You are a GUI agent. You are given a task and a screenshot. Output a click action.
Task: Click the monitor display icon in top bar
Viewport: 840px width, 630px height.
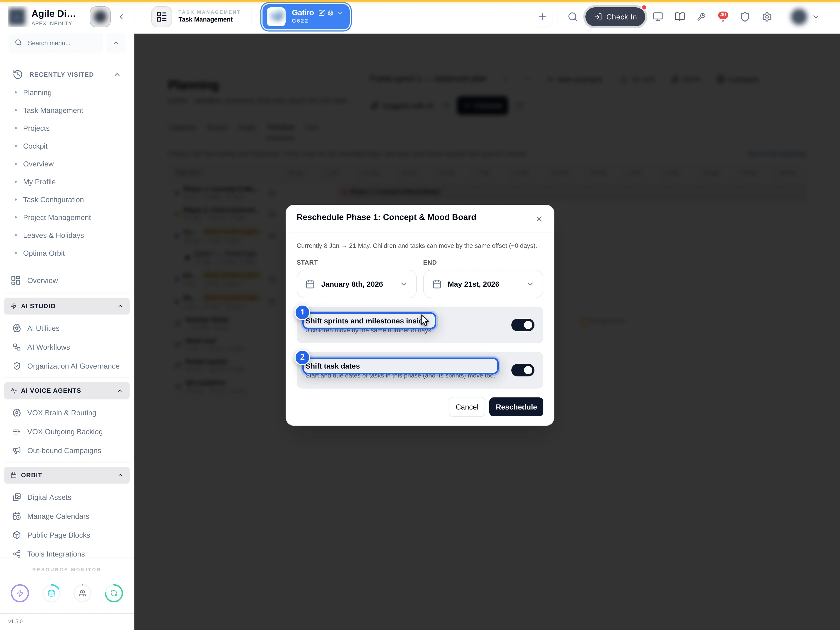tap(658, 17)
